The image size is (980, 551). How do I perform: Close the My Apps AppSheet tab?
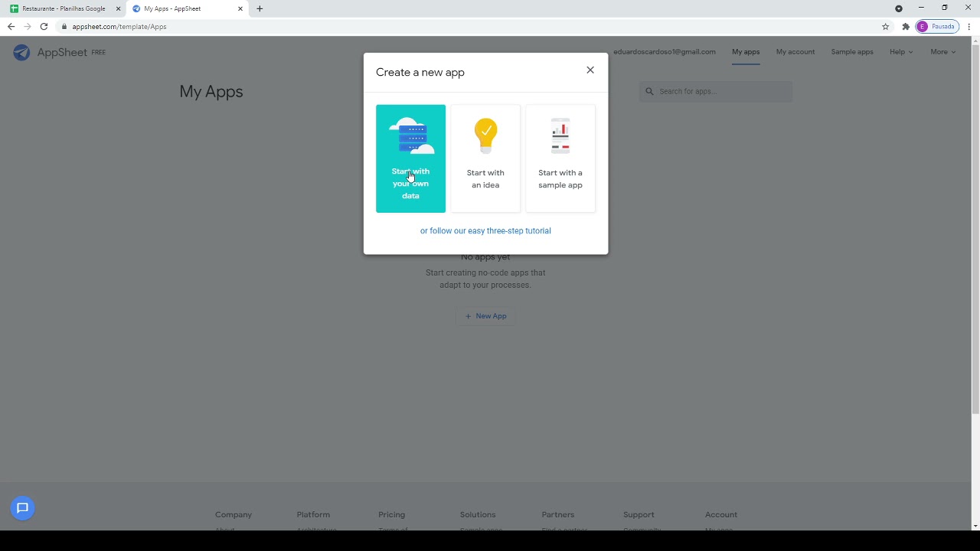point(240,8)
